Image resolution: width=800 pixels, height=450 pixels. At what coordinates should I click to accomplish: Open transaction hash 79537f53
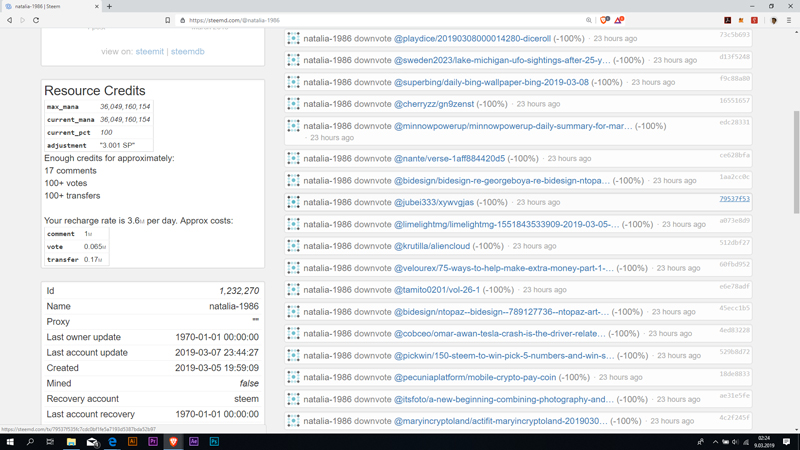(x=735, y=198)
